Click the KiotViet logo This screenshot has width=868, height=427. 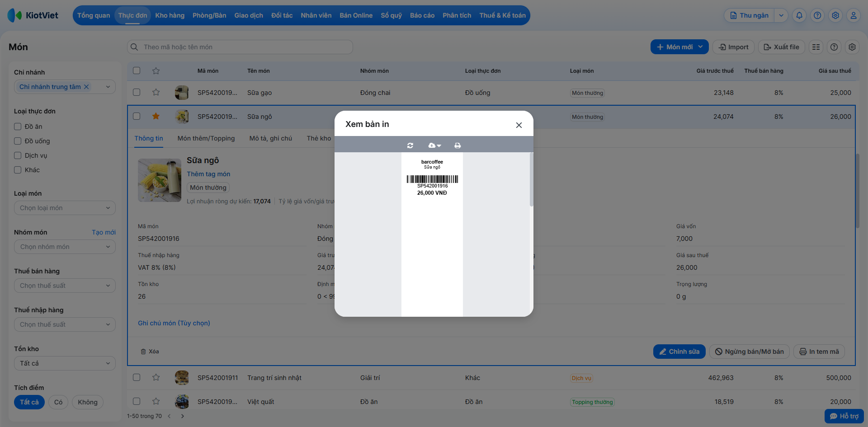[33, 15]
